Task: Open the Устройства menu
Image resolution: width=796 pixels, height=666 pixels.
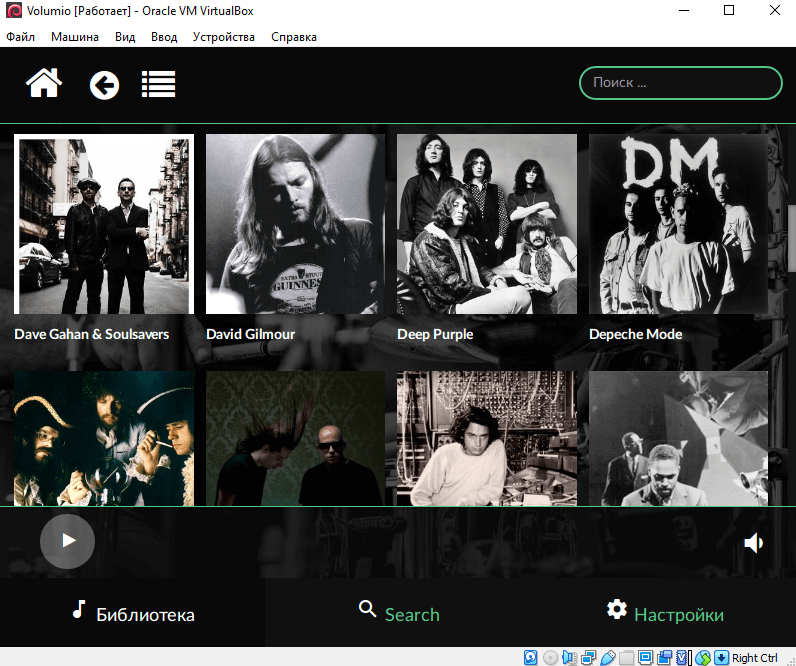Action: pos(224,37)
